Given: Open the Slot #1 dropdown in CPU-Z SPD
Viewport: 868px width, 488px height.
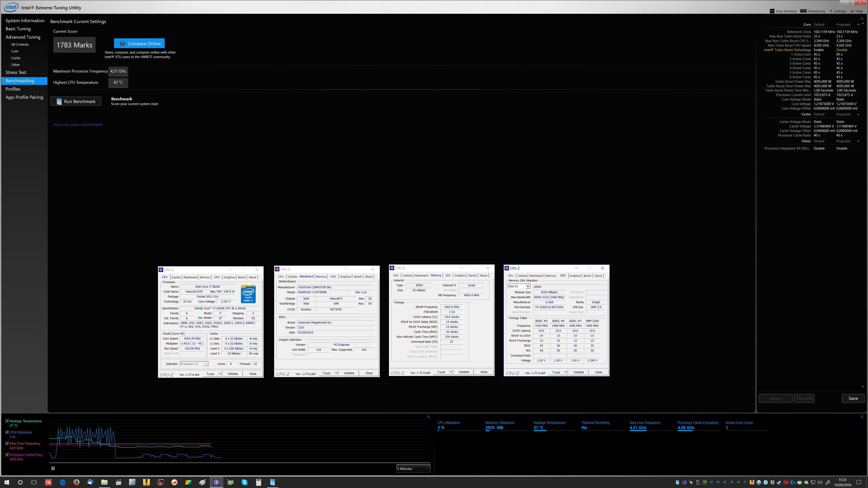Looking at the screenshot, I should click(519, 286).
